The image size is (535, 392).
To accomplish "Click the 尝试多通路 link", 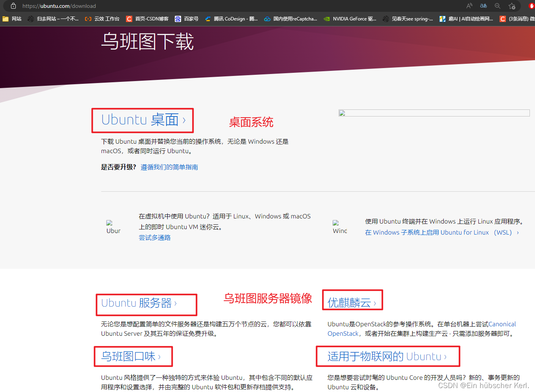I will pyautogui.click(x=155, y=238).
